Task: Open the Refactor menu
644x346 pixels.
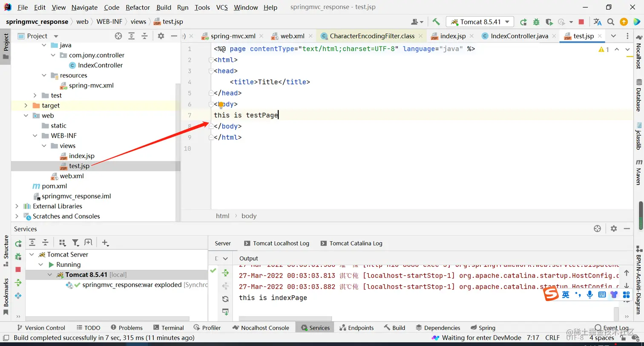Action: [x=138, y=7]
